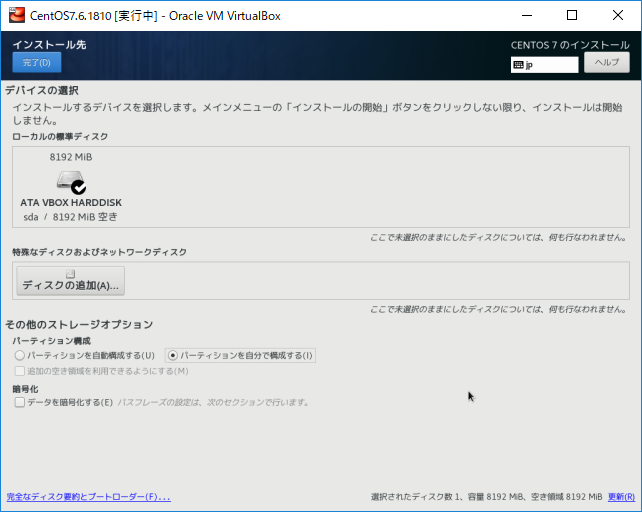Click the VirtualBox window title icon
The height and width of the screenshot is (512, 642).
point(17,15)
